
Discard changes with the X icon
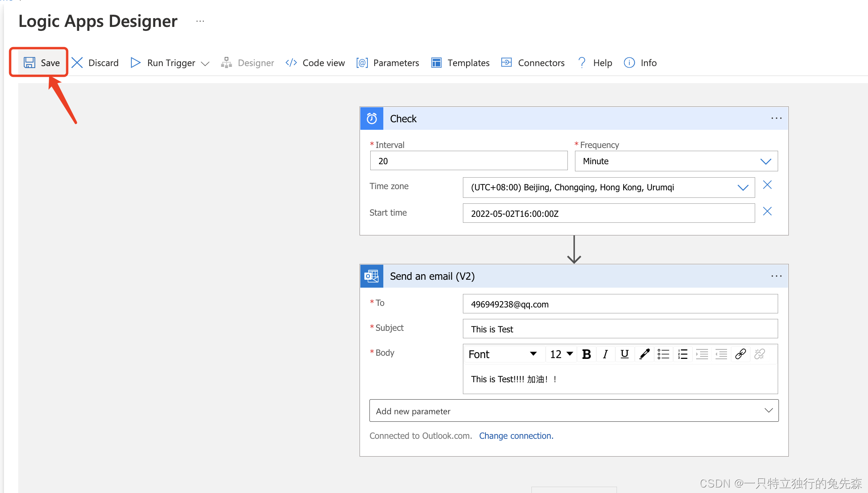tap(77, 63)
